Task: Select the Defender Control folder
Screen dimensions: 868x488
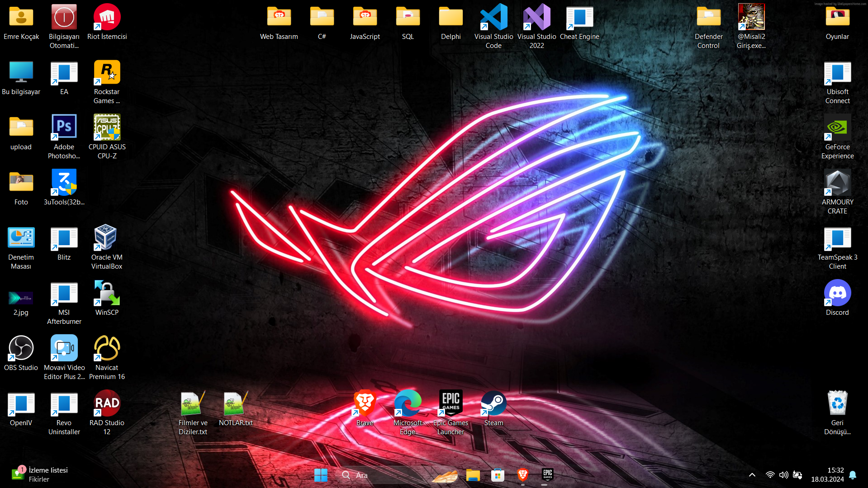Action: coord(709,27)
